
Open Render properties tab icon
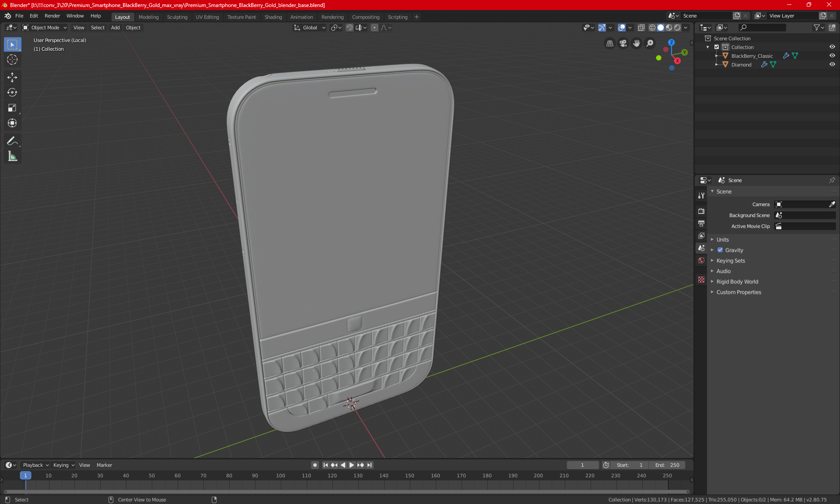tap(701, 211)
